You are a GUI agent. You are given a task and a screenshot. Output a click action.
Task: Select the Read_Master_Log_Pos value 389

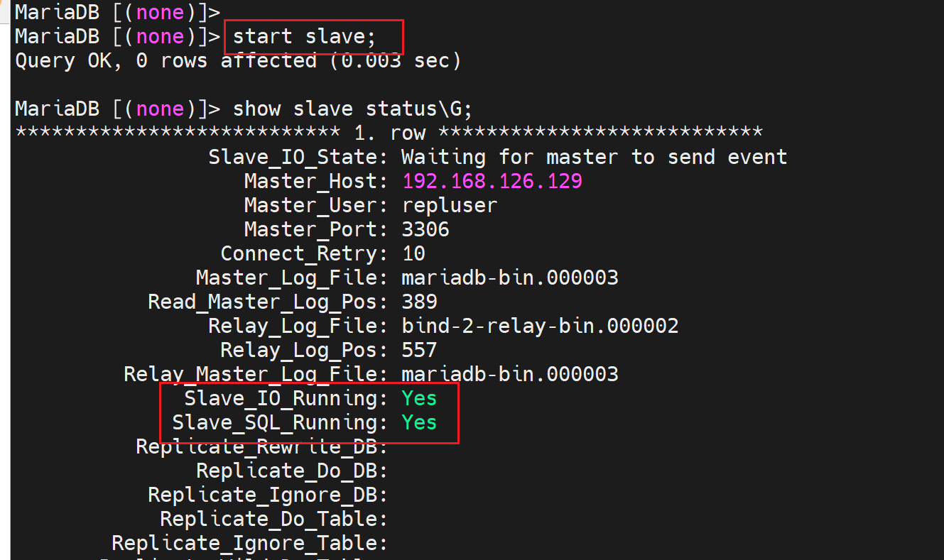(419, 302)
